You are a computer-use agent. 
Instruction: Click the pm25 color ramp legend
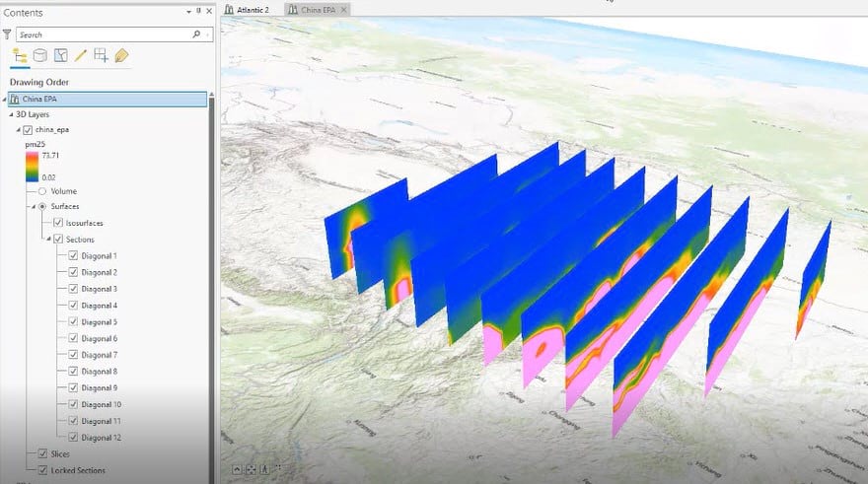point(33,167)
